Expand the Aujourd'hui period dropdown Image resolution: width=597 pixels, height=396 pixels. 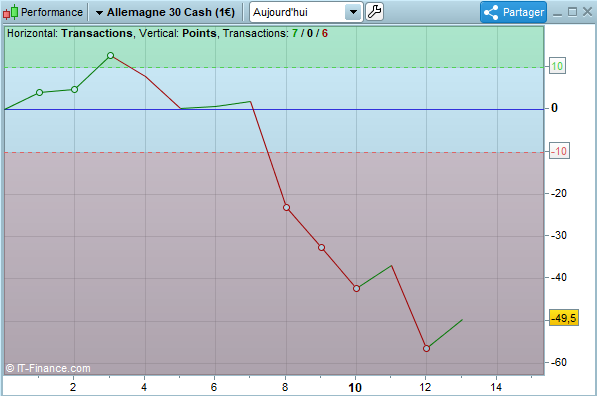(x=353, y=12)
